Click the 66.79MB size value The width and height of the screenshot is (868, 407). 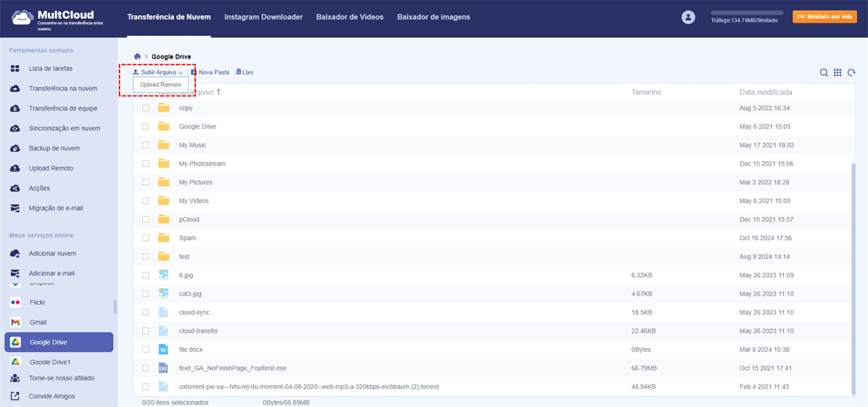click(644, 368)
